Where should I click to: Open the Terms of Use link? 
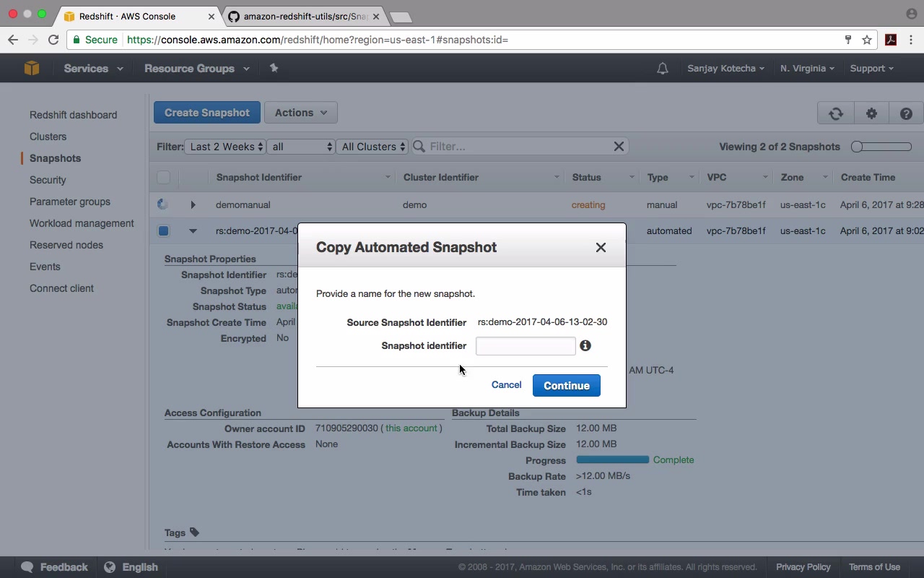coord(874,567)
